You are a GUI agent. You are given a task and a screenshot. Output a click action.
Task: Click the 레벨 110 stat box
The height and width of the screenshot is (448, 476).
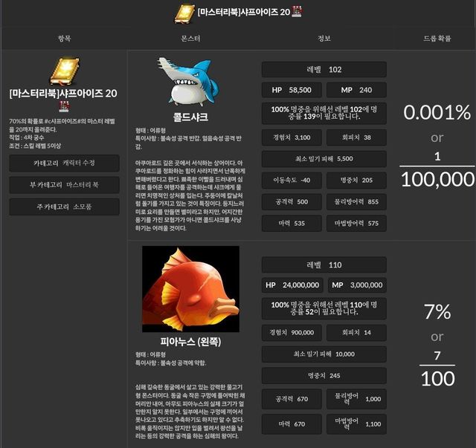click(x=324, y=264)
